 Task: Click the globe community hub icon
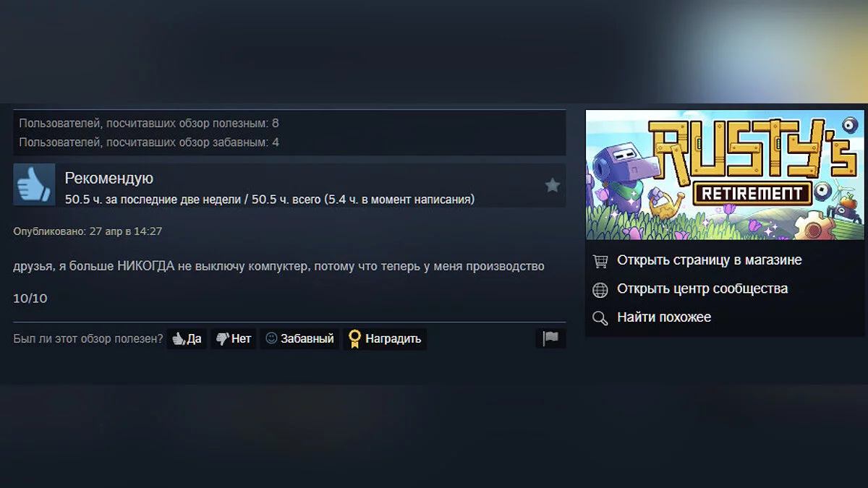[x=600, y=290]
